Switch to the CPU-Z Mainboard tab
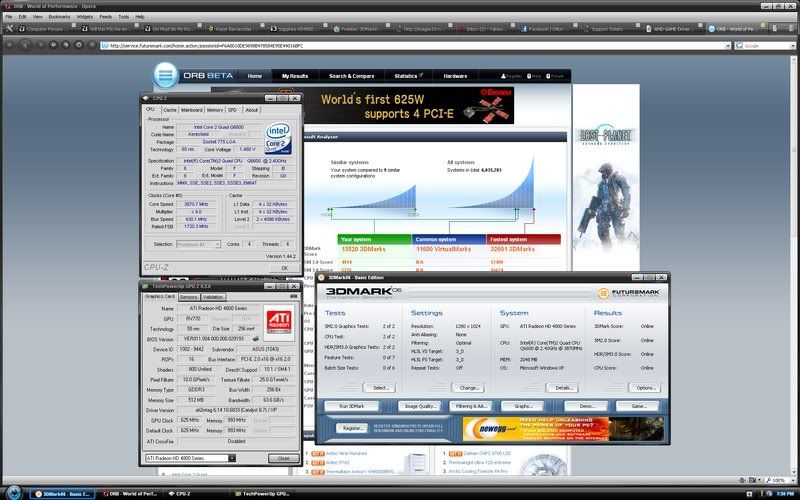 click(191, 110)
